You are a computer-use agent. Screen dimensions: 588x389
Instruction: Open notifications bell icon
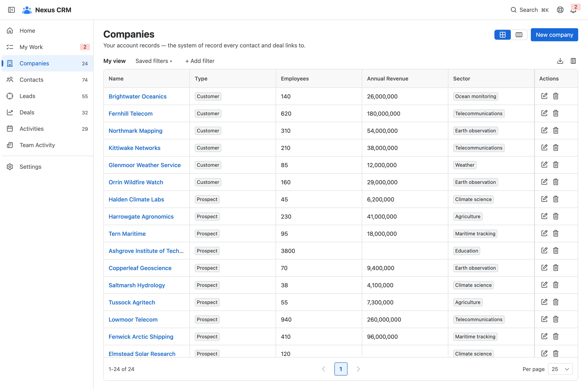click(573, 10)
